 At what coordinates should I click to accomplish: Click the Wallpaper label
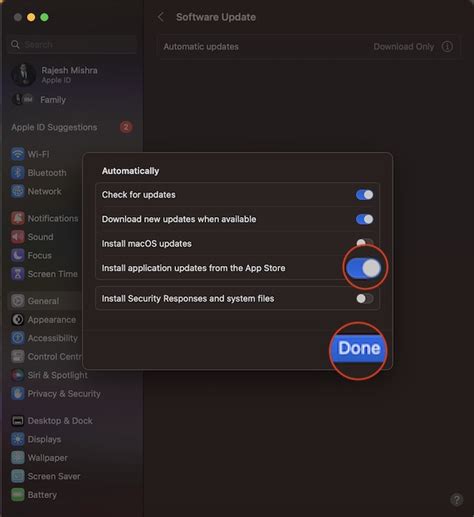(x=47, y=458)
